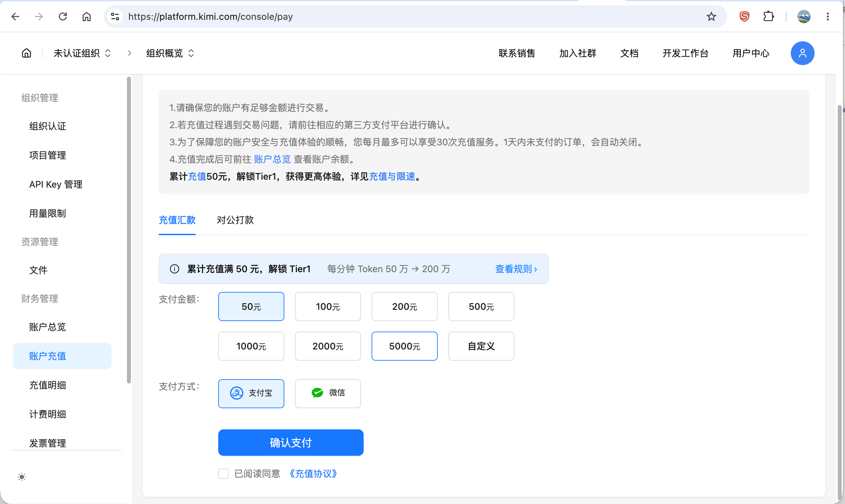The height and width of the screenshot is (504, 845).
Task: Go to the Kimi console home icon
Action: pos(26,53)
